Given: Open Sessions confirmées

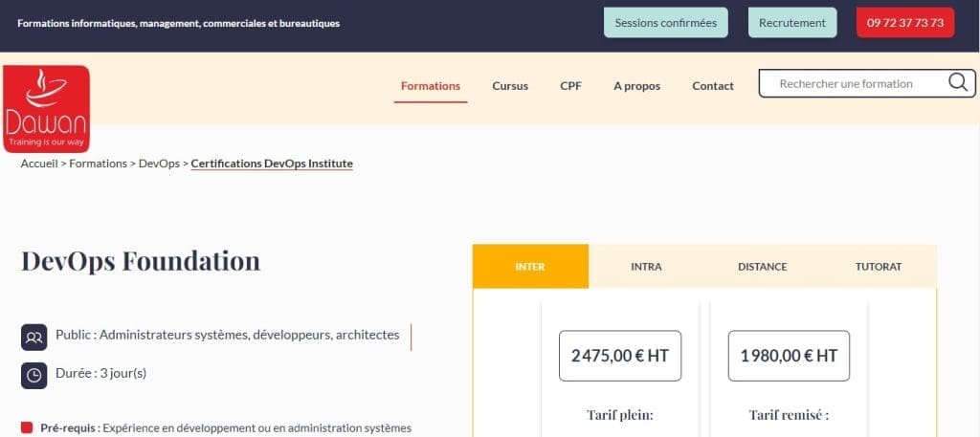Looking at the screenshot, I should pyautogui.click(x=666, y=23).
